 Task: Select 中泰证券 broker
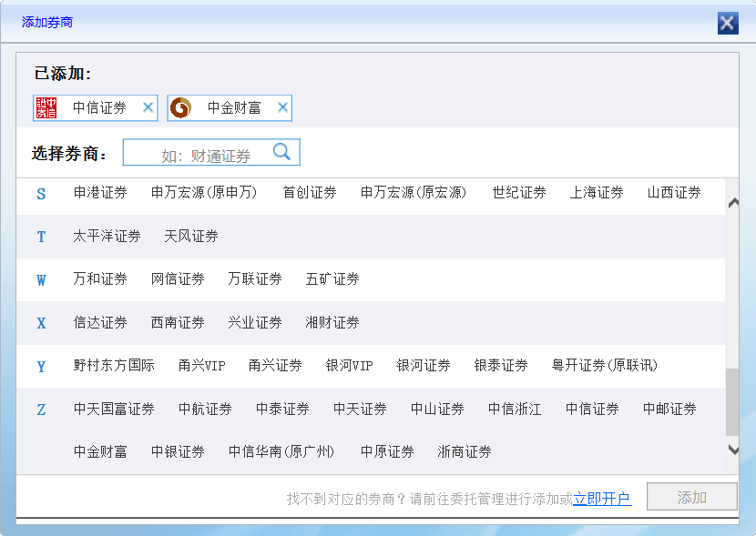point(282,409)
